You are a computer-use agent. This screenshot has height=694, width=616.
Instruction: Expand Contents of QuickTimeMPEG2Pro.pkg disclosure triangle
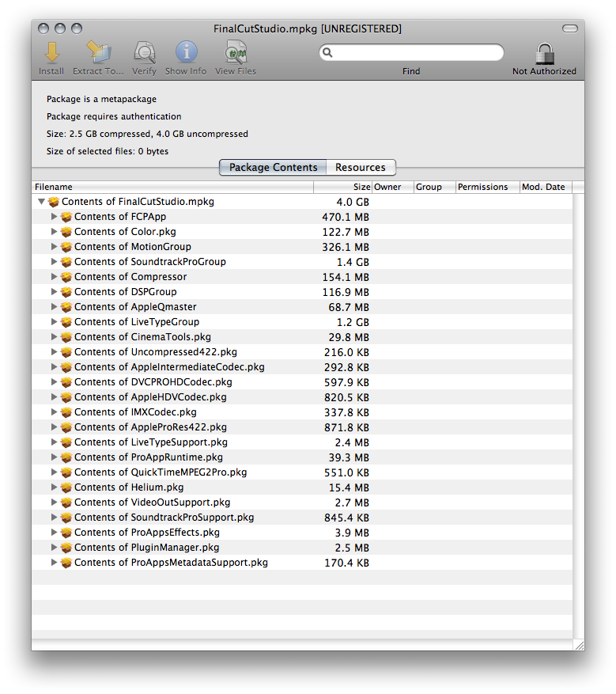pos(54,472)
